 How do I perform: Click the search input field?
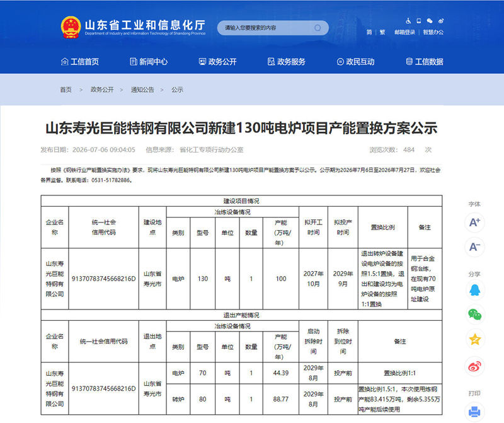tap(273, 28)
